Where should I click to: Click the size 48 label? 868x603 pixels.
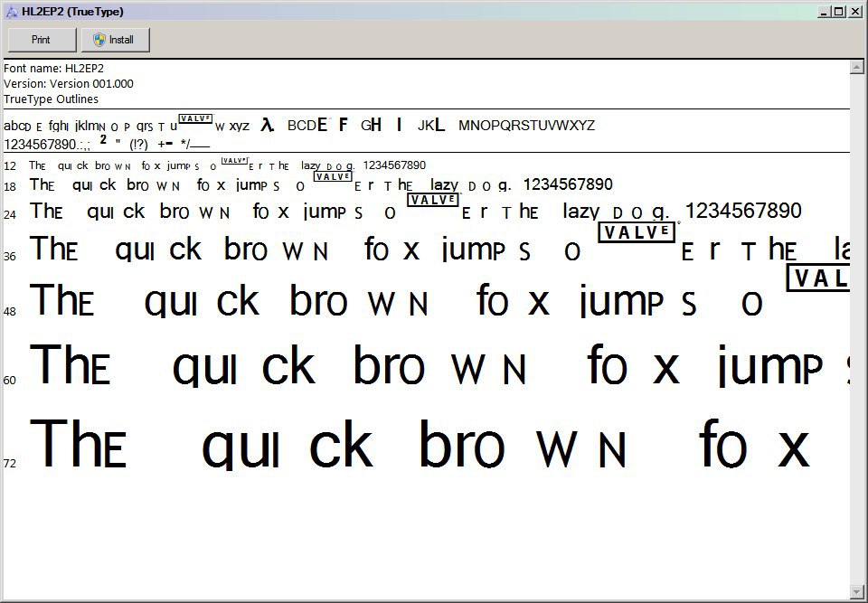click(x=10, y=312)
